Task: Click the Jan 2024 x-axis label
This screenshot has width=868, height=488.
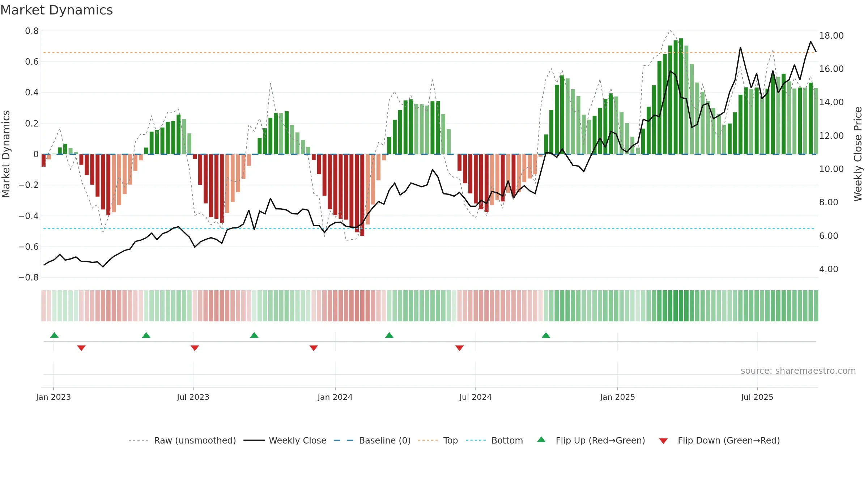Action: (x=335, y=397)
